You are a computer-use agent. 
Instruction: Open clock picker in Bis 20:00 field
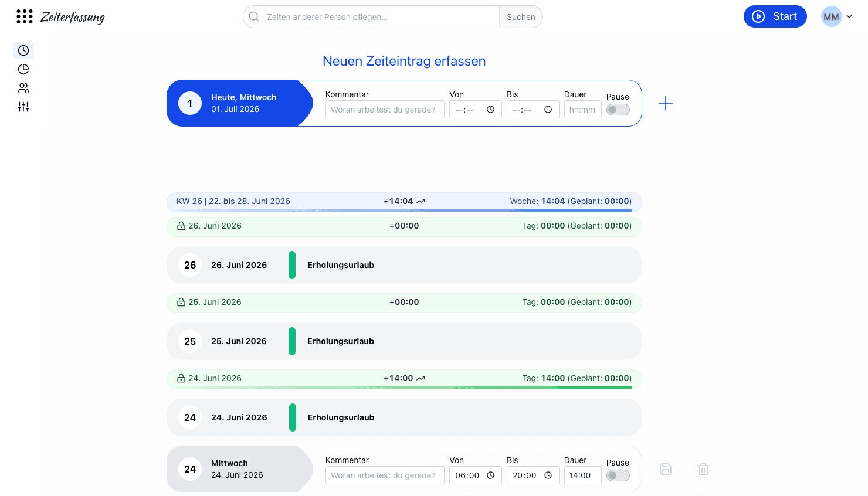548,475
